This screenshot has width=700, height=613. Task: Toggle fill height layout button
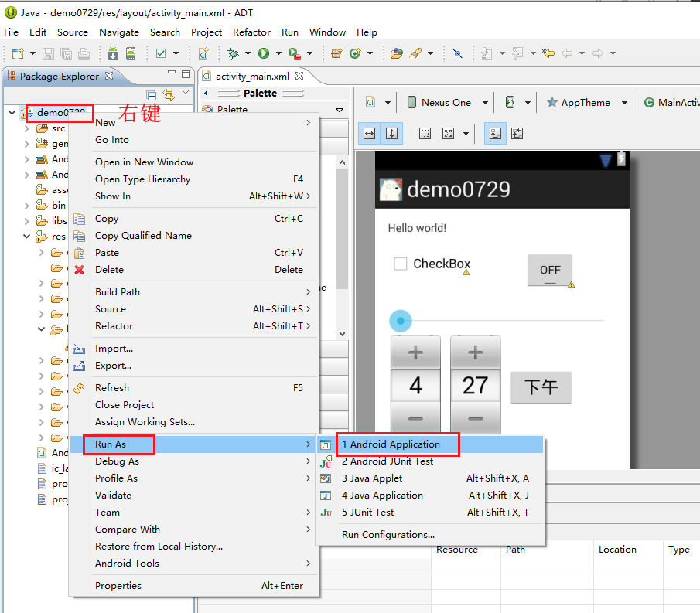391,133
